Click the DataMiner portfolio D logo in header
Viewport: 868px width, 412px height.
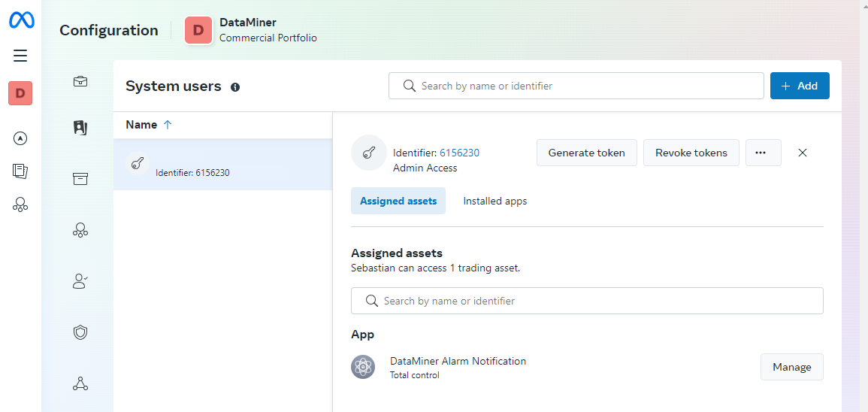click(198, 30)
